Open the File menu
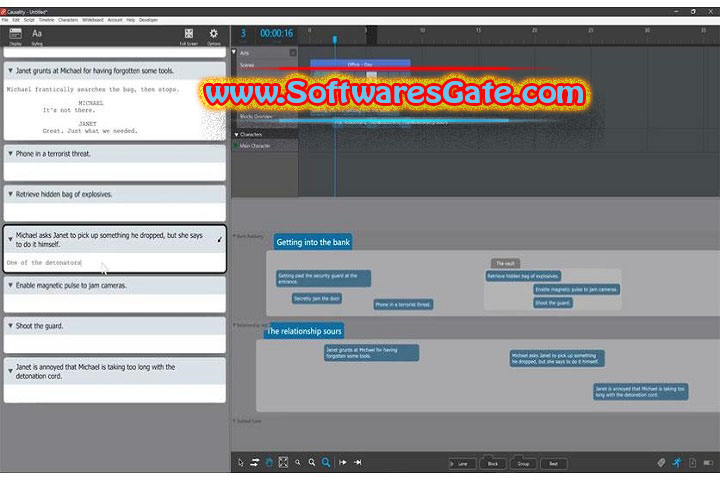Image resolution: width=720 pixels, height=480 pixels. pyautogui.click(x=5, y=20)
